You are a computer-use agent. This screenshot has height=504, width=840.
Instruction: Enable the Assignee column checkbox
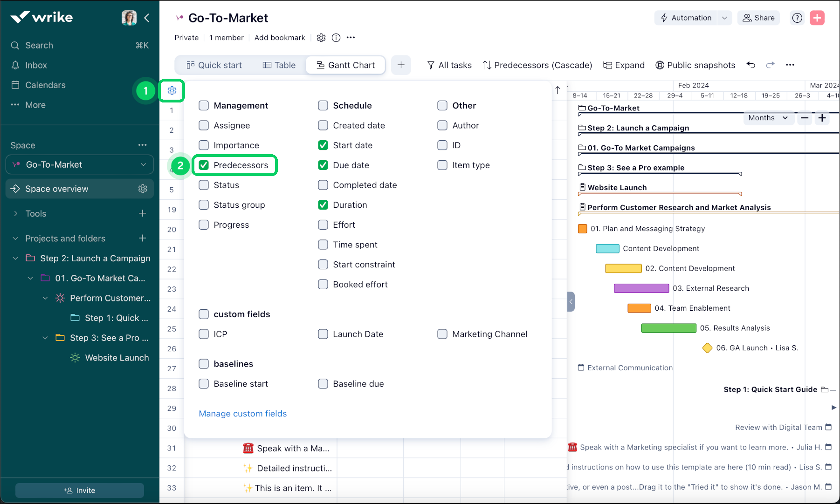click(x=204, y=125)
